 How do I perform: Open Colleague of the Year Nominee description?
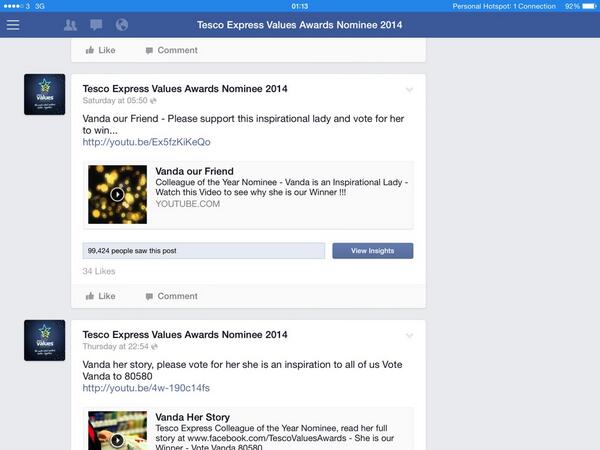tap(282, 187)
